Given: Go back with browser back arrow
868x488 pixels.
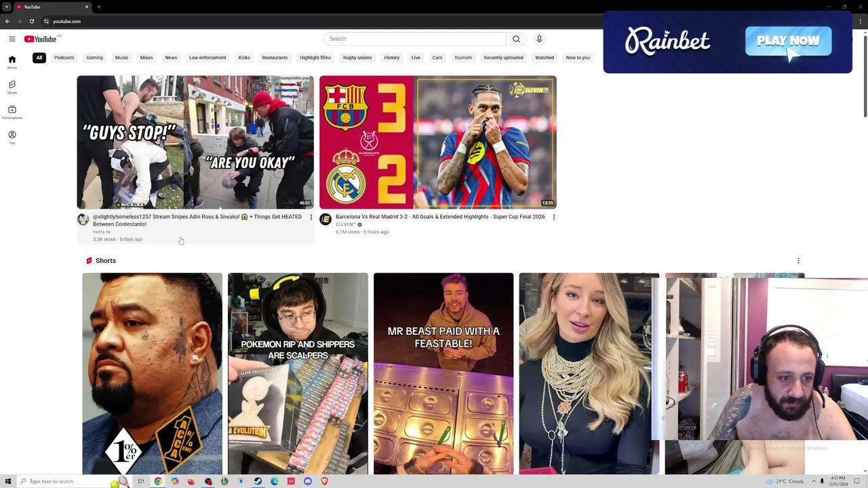Looking at the screenshot, I should coord(7,21).
